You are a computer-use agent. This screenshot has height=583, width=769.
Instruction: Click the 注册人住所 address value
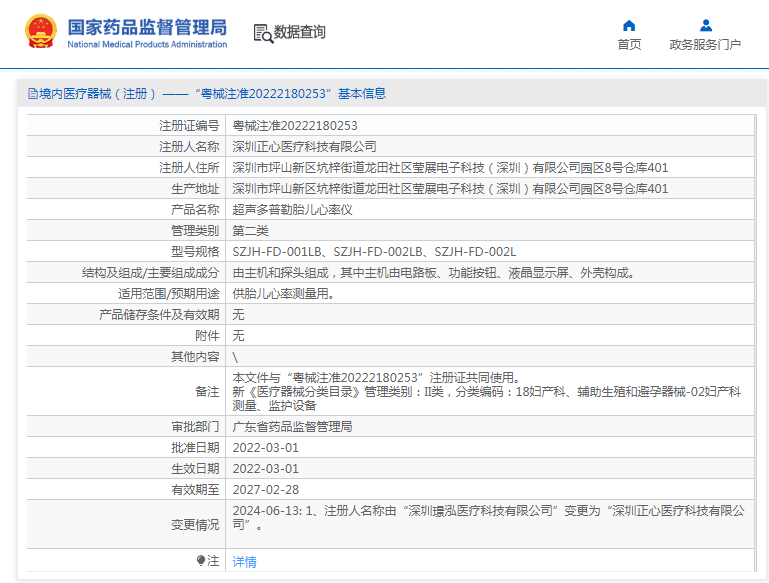(x=450, y=168)
